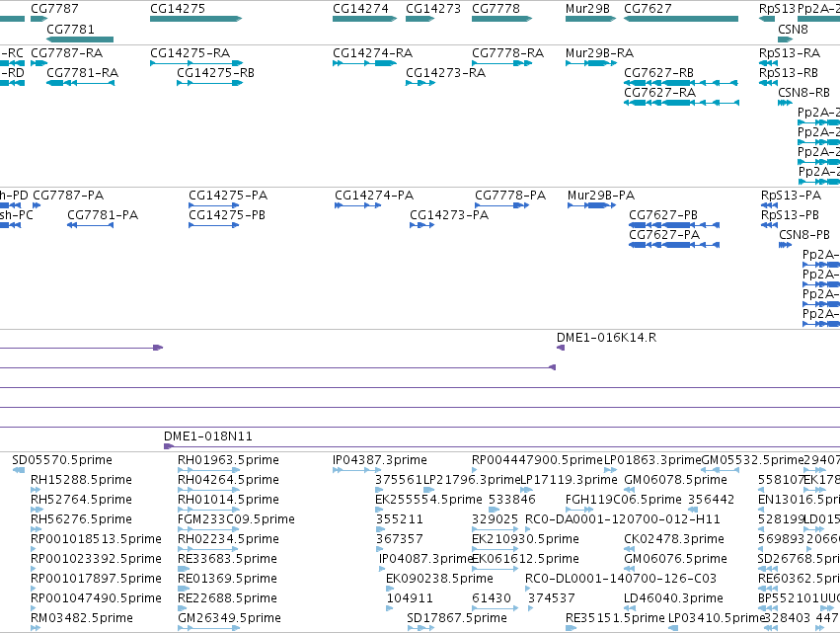Open the CG14275-PB protein feature

tap(227, 215)
